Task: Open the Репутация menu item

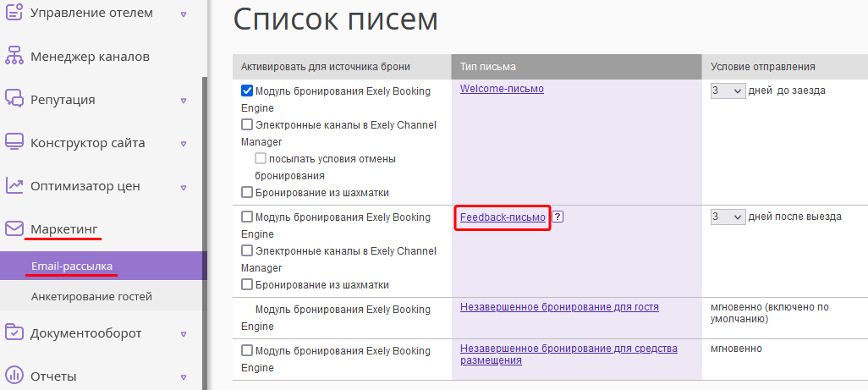Action: (63, 100)
